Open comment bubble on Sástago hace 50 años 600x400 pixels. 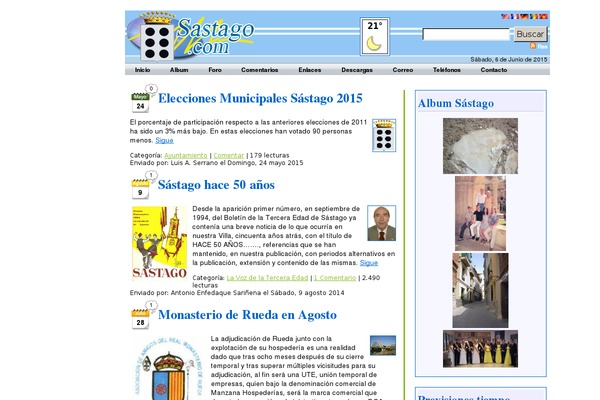151,175
